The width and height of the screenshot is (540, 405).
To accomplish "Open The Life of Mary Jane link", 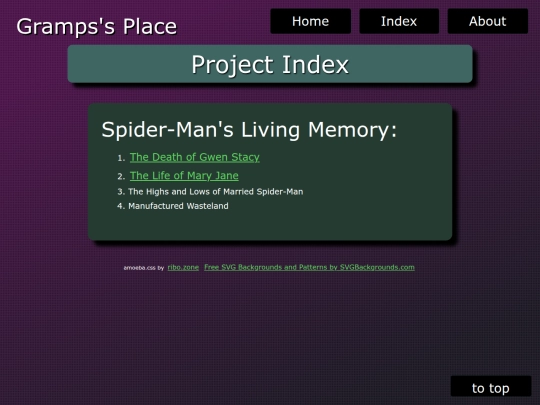I will (184, 176).
